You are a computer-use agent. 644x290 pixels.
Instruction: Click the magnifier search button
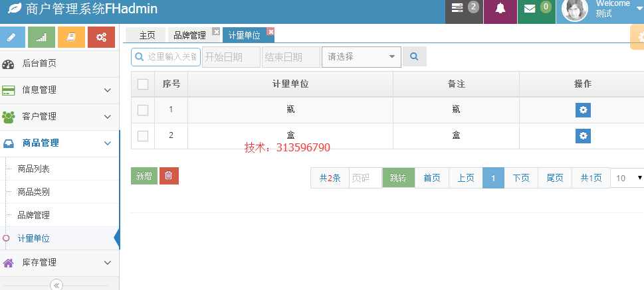(x=415, y=56)
